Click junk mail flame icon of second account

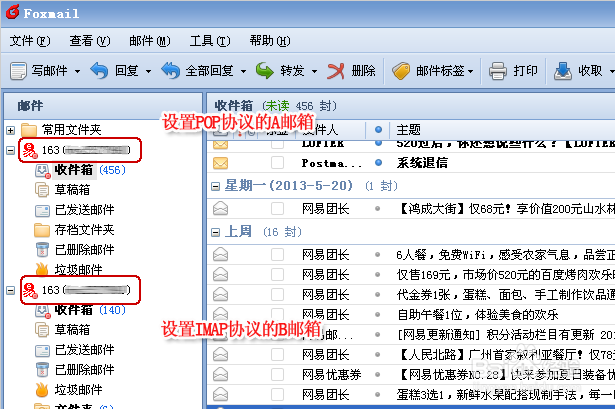pos(42,390)
